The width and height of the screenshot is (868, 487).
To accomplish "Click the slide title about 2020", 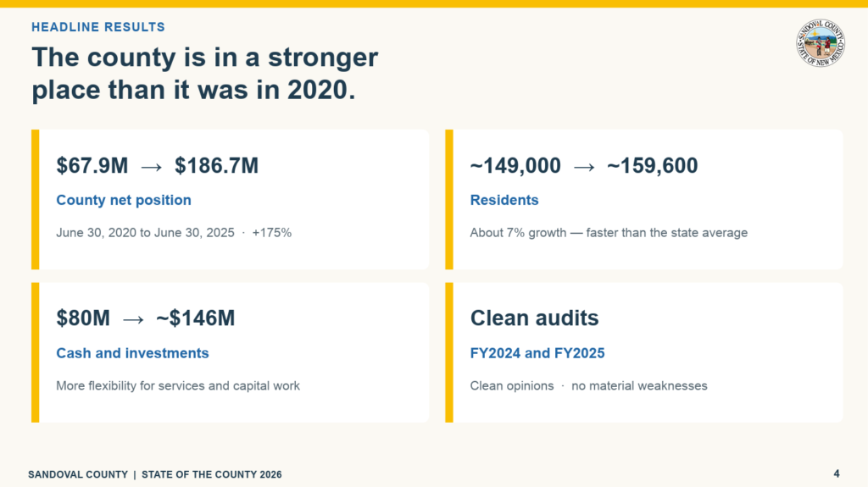I will (x=205, y=73).
